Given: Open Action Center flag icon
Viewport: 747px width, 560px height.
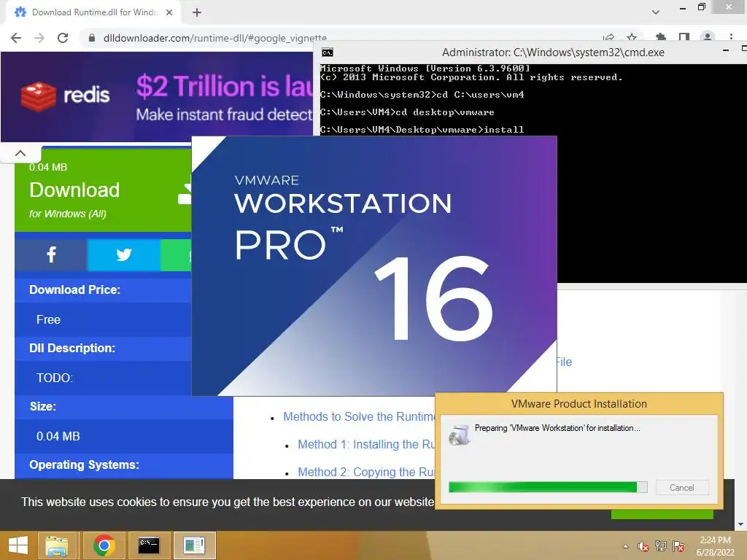Looking at the screenshot, I should click(x=679, y=546).
